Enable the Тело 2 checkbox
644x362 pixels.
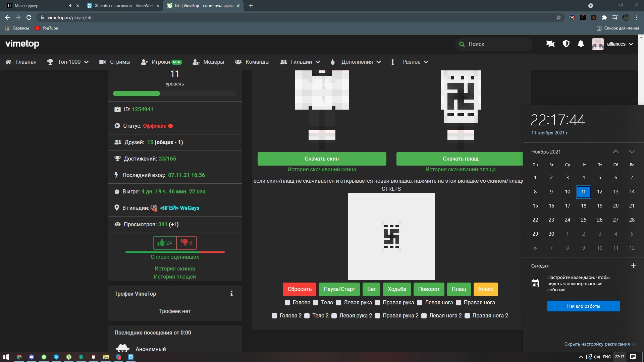tap(307, 316)
